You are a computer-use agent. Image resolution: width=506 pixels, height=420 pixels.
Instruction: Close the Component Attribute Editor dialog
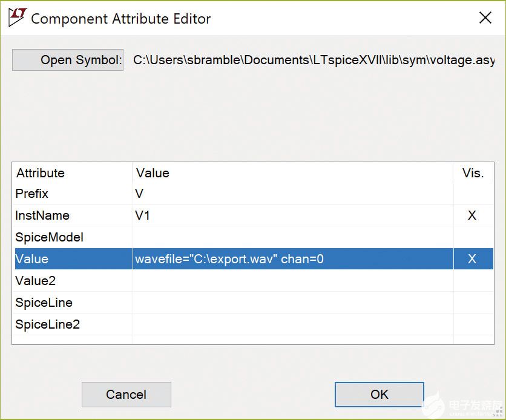pyautogui.click(x=485, y=18)
